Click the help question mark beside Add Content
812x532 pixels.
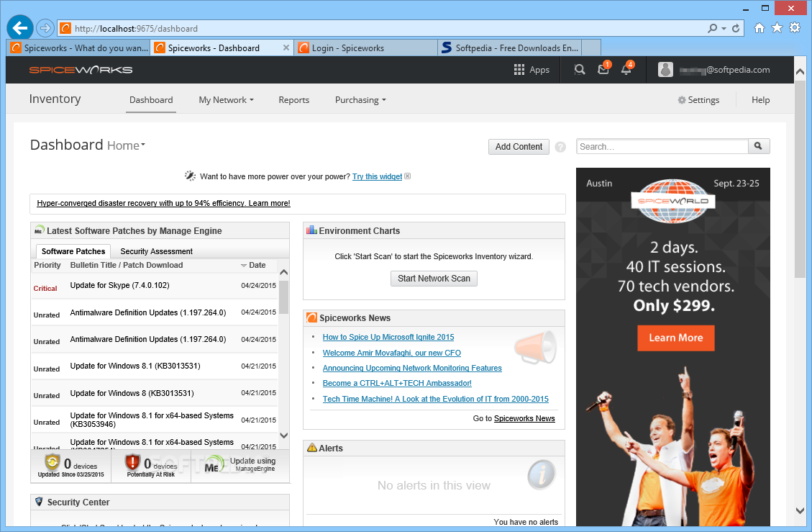pyautogui.click(x=560, y=147)
